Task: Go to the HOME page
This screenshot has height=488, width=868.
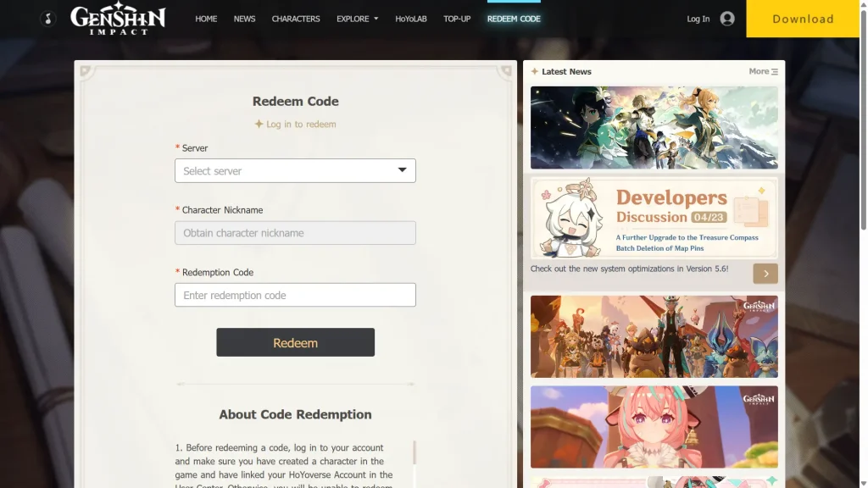Action: [206, 19]
